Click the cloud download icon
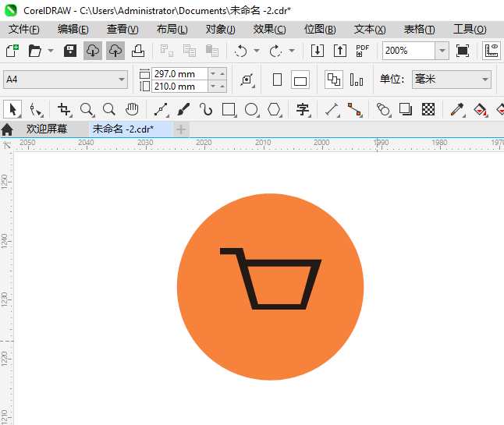 [93, 51]
